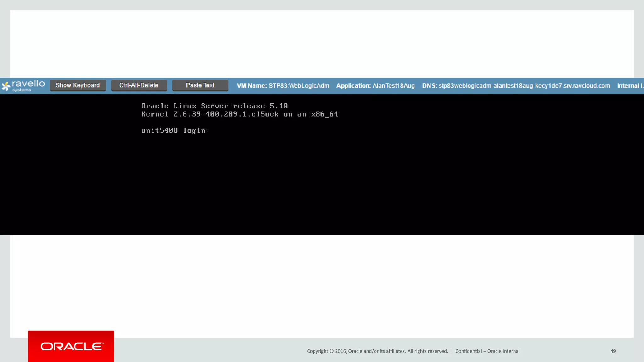The image size is (644, 362).
Task: Click the VM Name label
Action: [252, 86]
